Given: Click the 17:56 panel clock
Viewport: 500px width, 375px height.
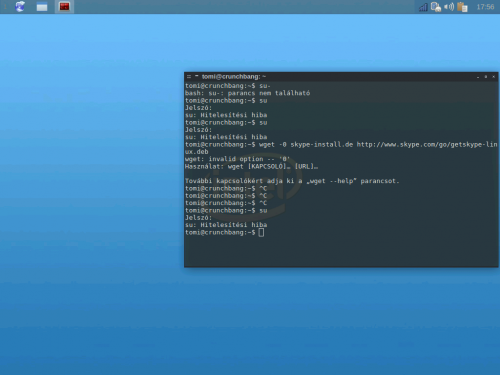Looking at the screenshot, I should pos(485,7).
